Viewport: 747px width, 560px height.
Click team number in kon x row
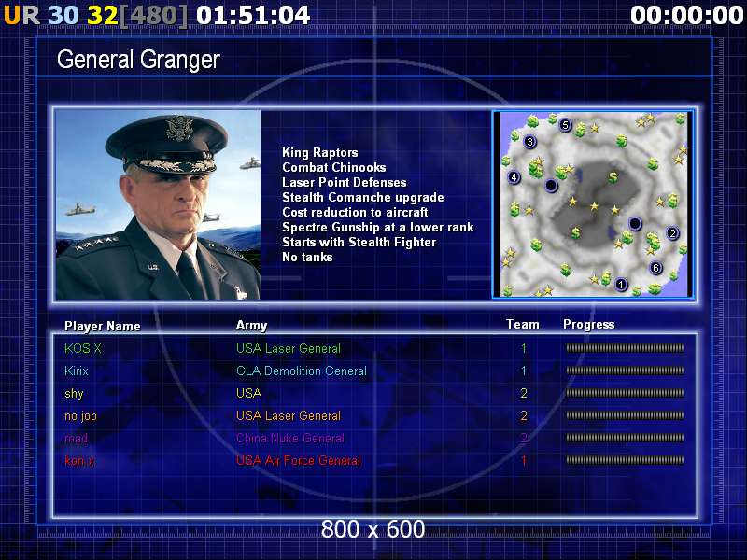pyautogui.click(x=524, y=460)
